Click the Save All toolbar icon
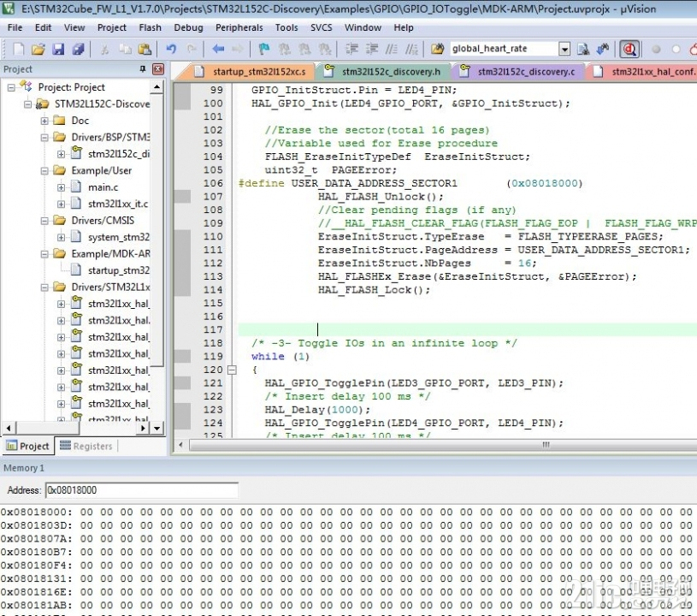Viewport: 697px width, 616px height. (78, 49)
